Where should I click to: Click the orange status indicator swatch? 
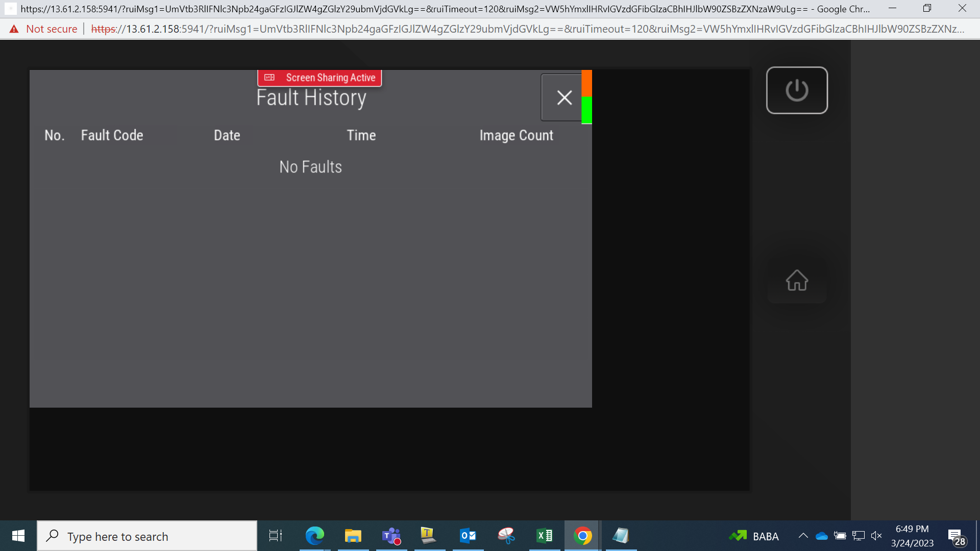tap(587, 83)
